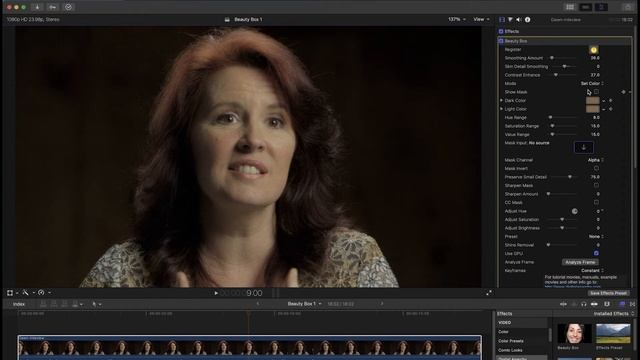Click the import media arrow icon in top toolbar
Screen dimensions: 640x360
[x=37, y=7]
